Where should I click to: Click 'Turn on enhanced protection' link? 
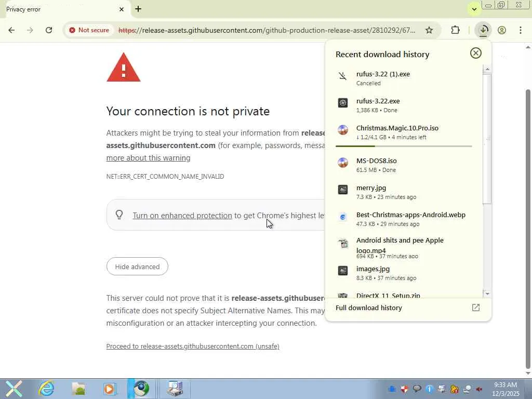[182, 216]
